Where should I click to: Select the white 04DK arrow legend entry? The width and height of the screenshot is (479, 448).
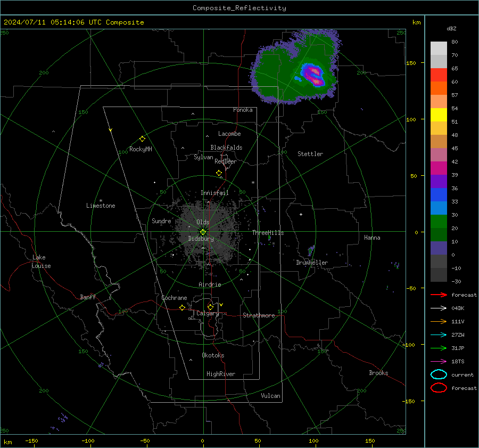coord(439,308)
